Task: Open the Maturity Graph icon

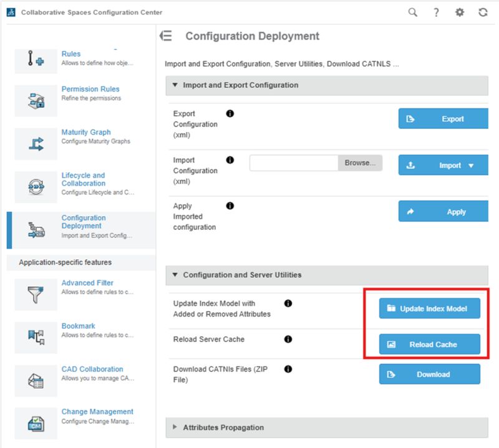Action: [35, 143]
